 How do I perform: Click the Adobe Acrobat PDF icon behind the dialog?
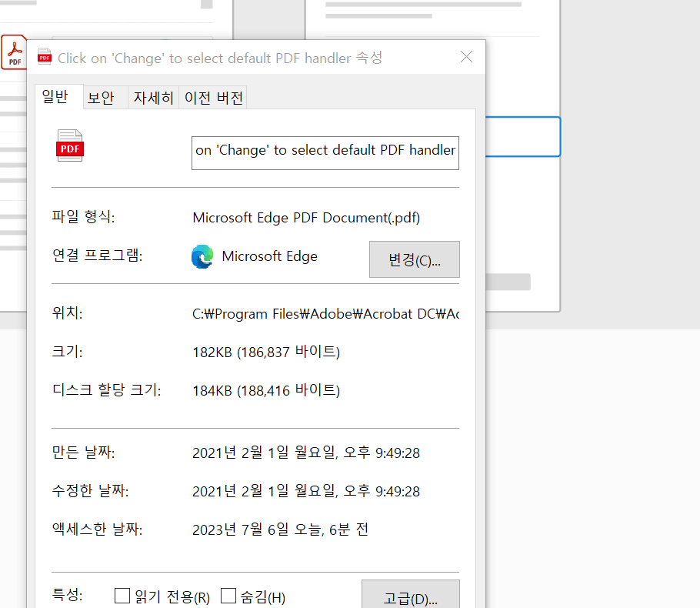14,52
